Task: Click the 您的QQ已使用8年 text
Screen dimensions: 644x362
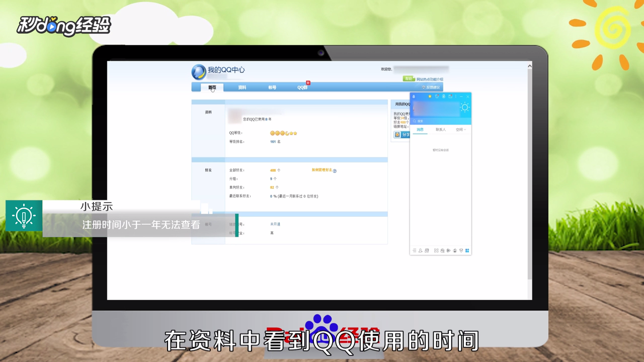Action: click(x=257, y=119)
